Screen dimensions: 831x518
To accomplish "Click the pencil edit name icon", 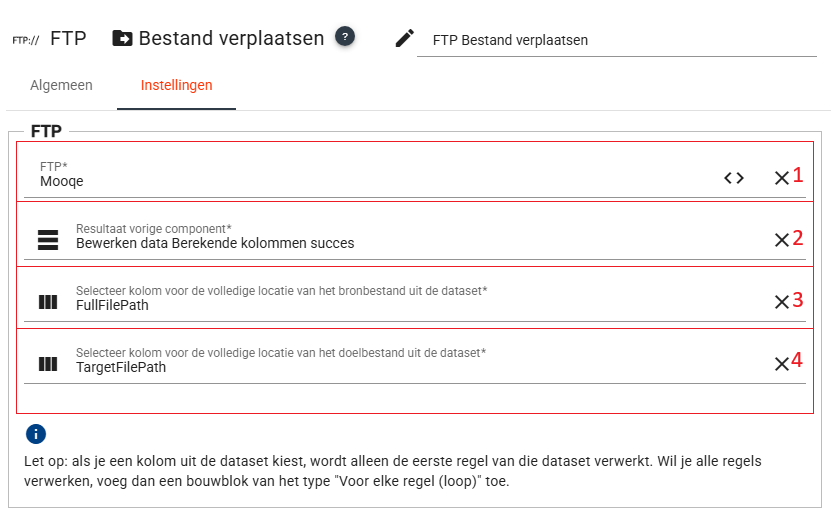I will point(404,38).
